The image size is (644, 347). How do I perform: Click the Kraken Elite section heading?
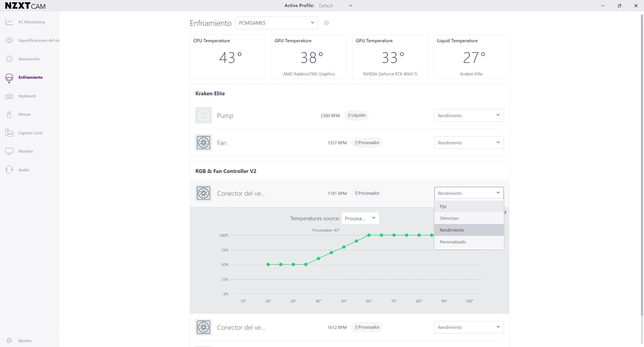coord(210,93)
